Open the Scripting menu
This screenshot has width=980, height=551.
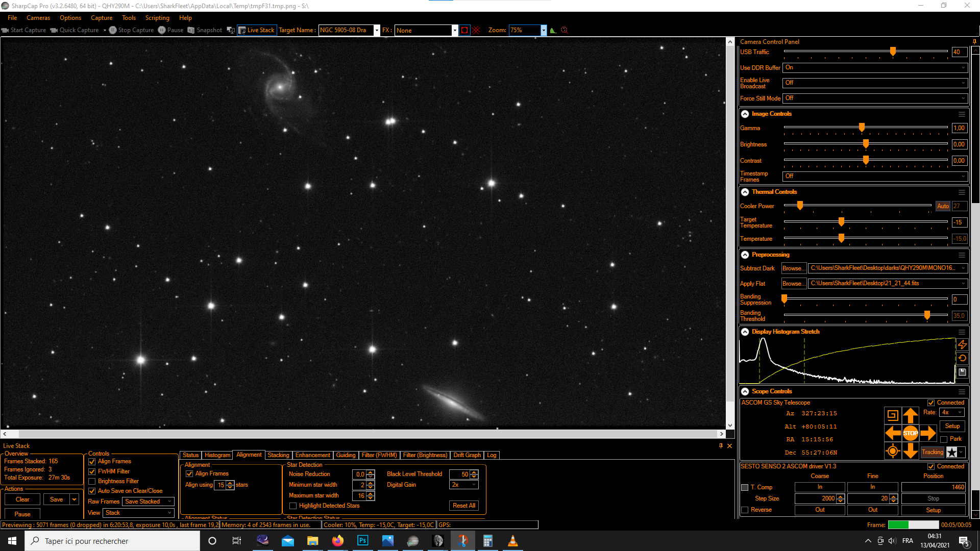(x=157, y=18)
